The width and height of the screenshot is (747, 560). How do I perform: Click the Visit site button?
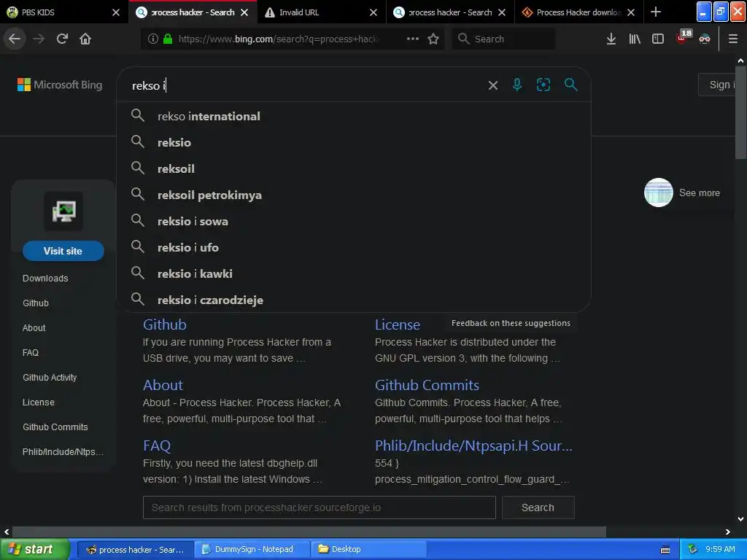[63, 251]
